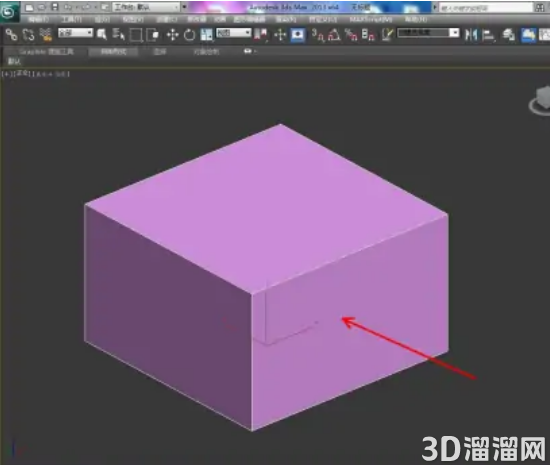Screen dimensions: 550x465
Task: Click the Redo arrow in quick access toolbar
Action: (86, 7)
